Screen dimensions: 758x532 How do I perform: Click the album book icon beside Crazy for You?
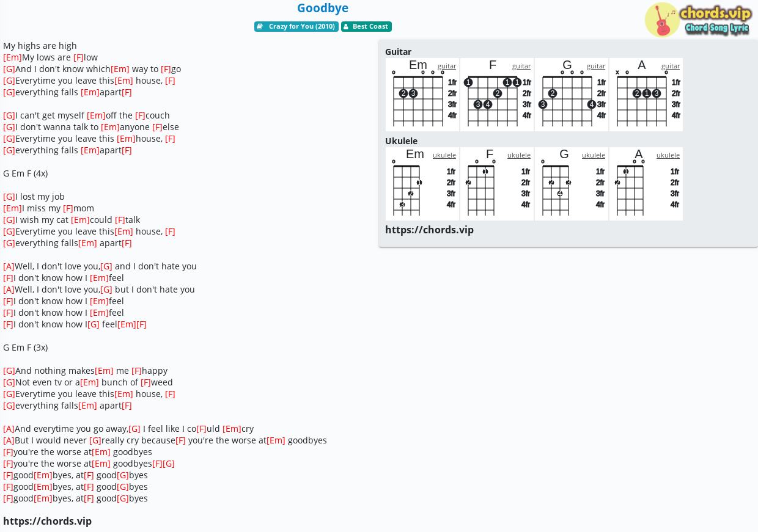click(260, 26)
